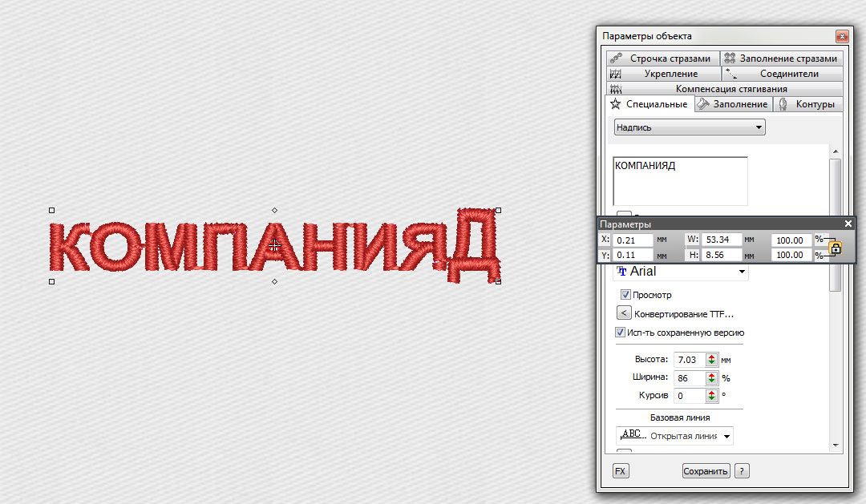The width and height of the screenshot is (866, 504).
Task: Close the floating Параметры toolbar
Action: coord(848,224)
